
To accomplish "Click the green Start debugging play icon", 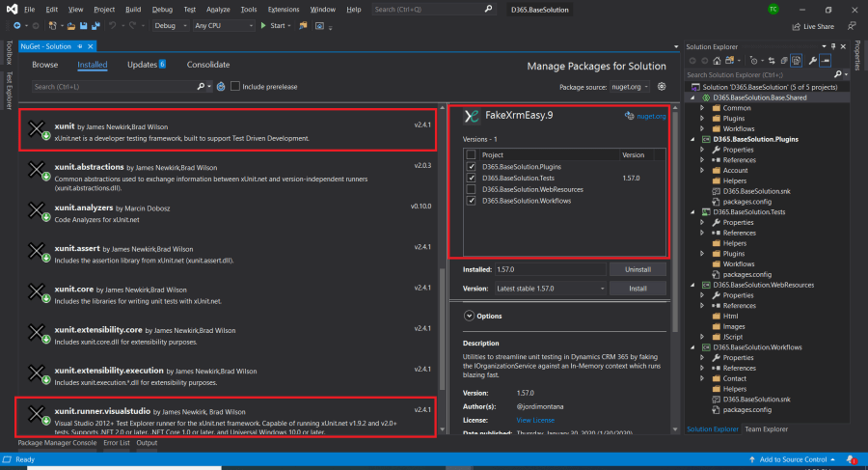I will point(264,26).
